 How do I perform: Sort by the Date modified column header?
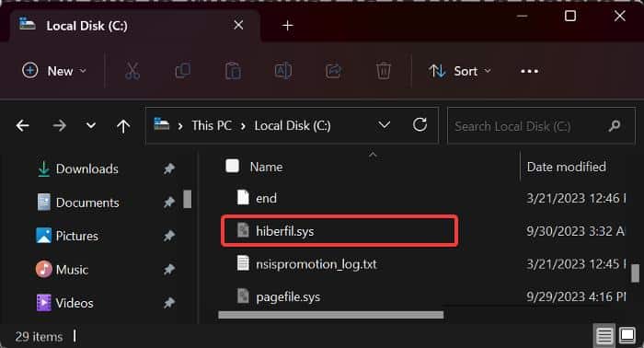click(567, 167)
